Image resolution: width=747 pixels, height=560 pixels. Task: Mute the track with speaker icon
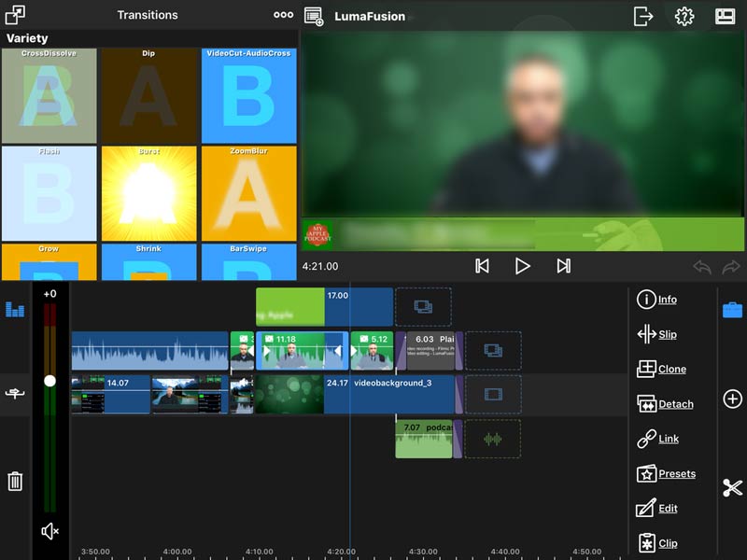[49, 531]
